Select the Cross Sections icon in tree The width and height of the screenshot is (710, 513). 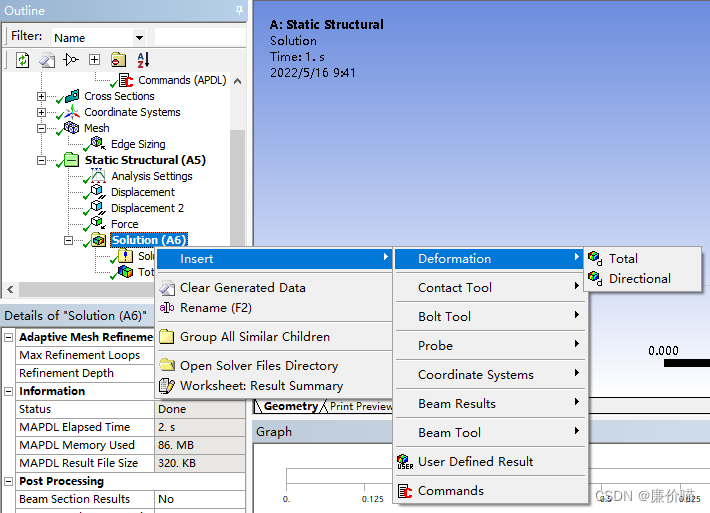(72, 96)
